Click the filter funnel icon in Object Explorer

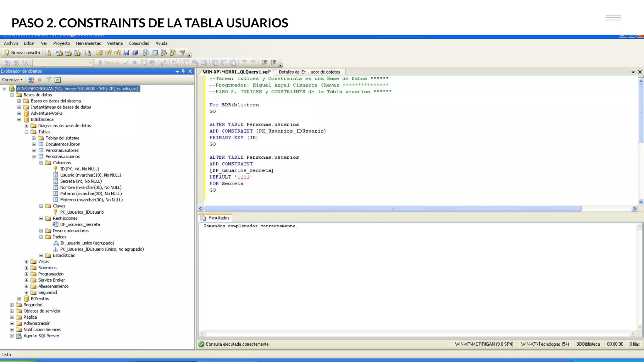(48, 80)
